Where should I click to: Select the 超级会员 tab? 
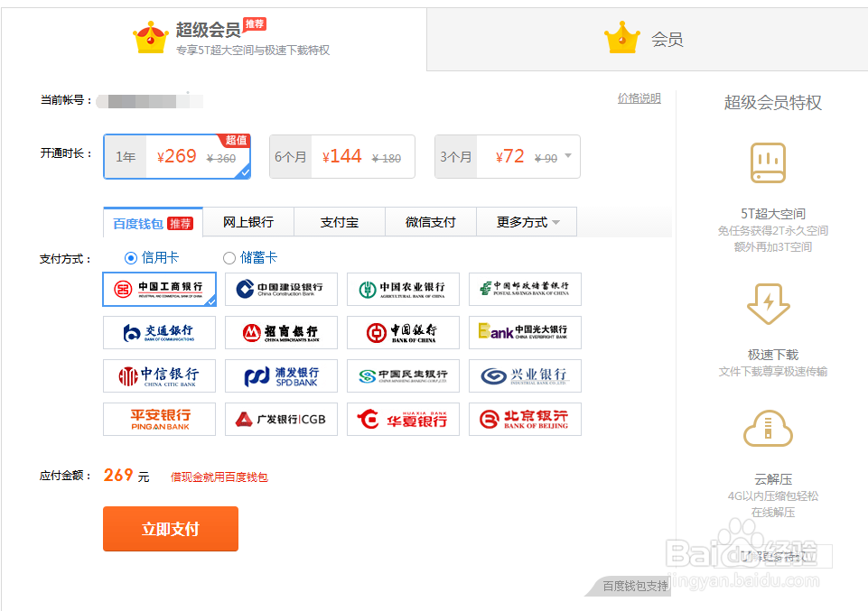214,39
